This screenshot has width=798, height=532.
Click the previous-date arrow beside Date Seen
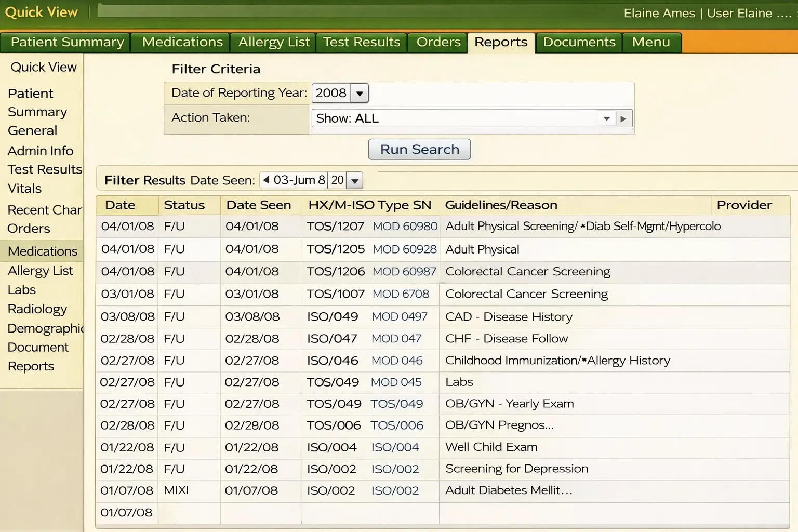[265, 180]
